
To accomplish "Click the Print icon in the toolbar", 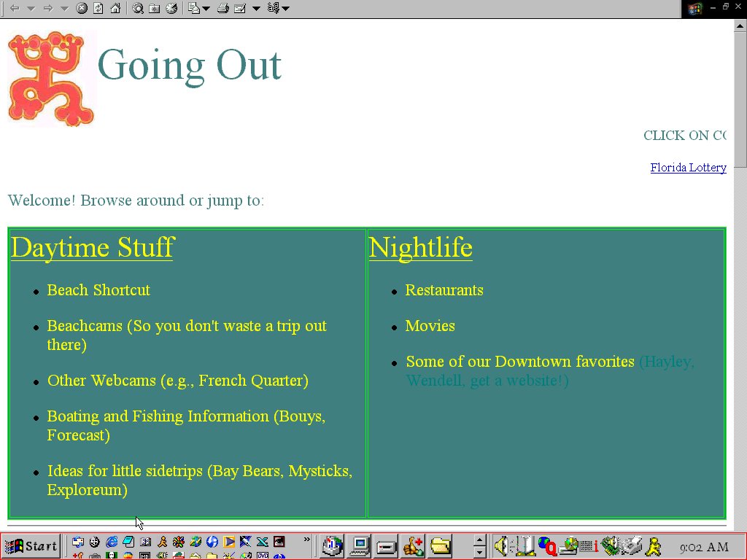I will [223, 8].
